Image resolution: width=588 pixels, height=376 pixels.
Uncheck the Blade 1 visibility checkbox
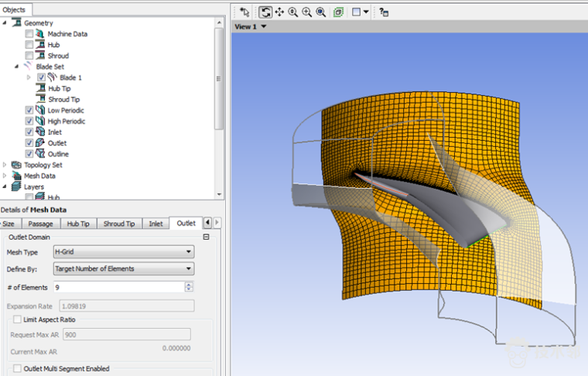tap(41, 77)
